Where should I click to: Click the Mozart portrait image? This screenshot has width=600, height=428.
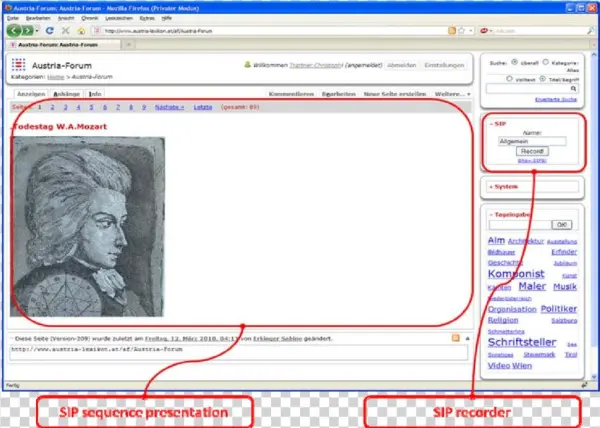click(x=88, y=226)
